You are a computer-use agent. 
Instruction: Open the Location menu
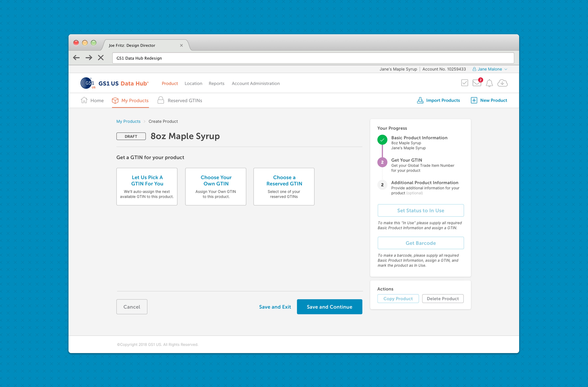coord(193,83)
